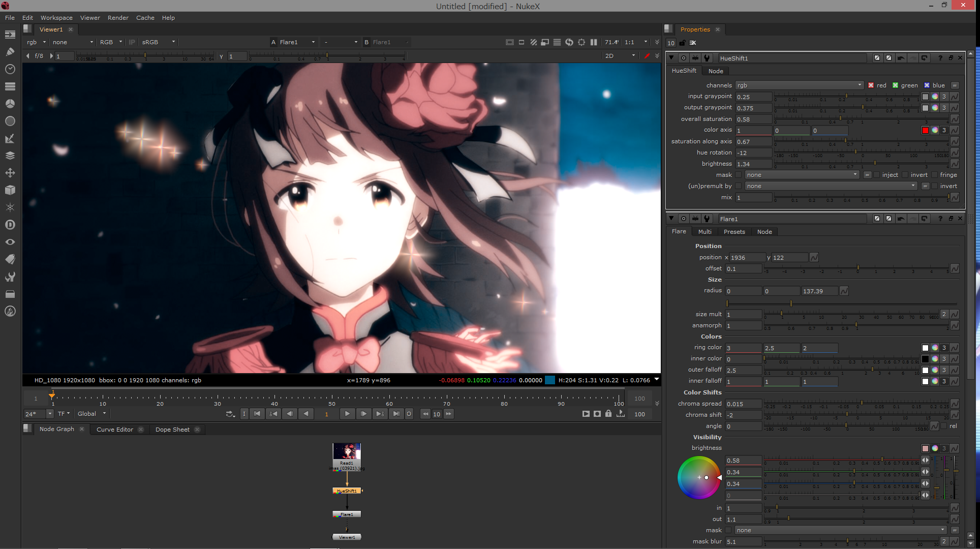Toggle the red channel checkbox in HueShift1
This screenshot has height=549, width=980.
(x=871, y=85)
